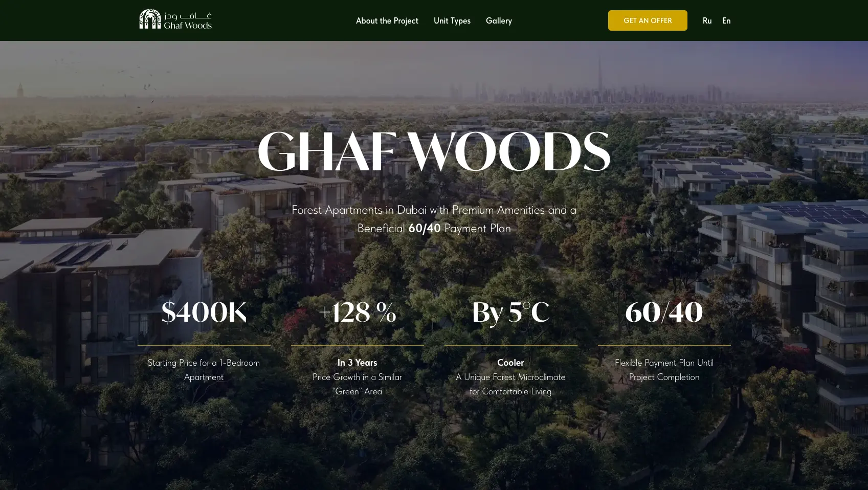Click the 60/40 bold text in subtitle
The height and width of the screenshot is (490, 868).
click(x=423, y=228)
